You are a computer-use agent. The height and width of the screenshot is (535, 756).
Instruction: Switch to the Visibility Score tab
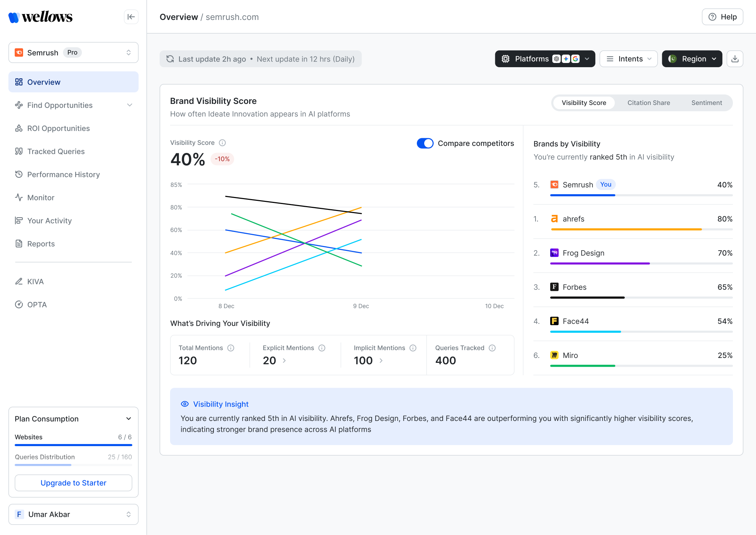584,103
